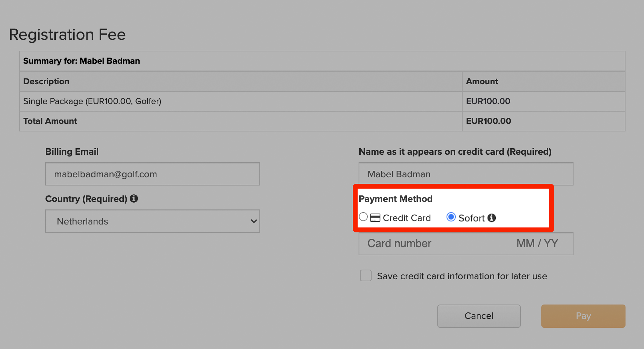Click the Sofort option label
The height and width of the screenshot is (349, 644).
472,218
